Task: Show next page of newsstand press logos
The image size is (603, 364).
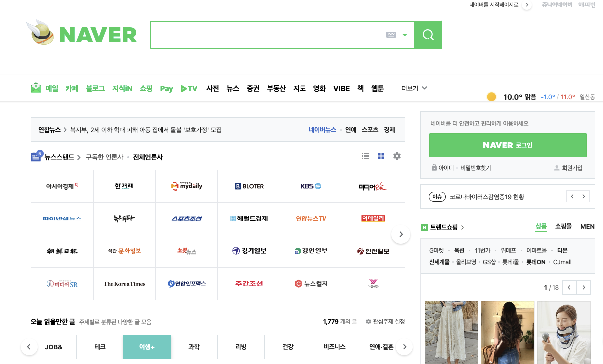Action: [401, 234]
